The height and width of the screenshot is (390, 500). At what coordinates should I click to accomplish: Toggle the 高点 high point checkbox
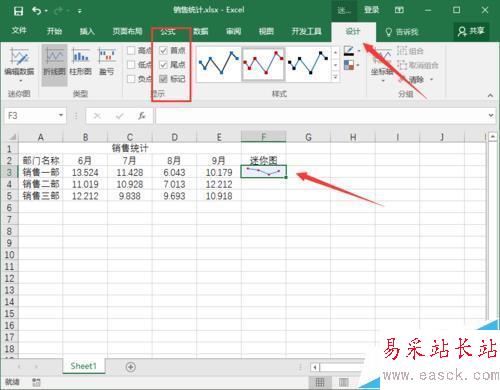[x=131, y=51]
